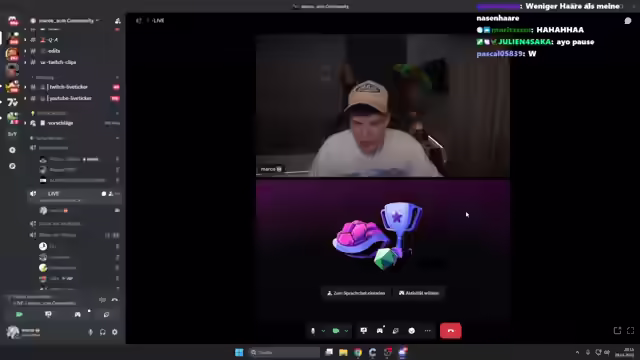Click soundboard in sidebar voice panel

coord(107,314)
